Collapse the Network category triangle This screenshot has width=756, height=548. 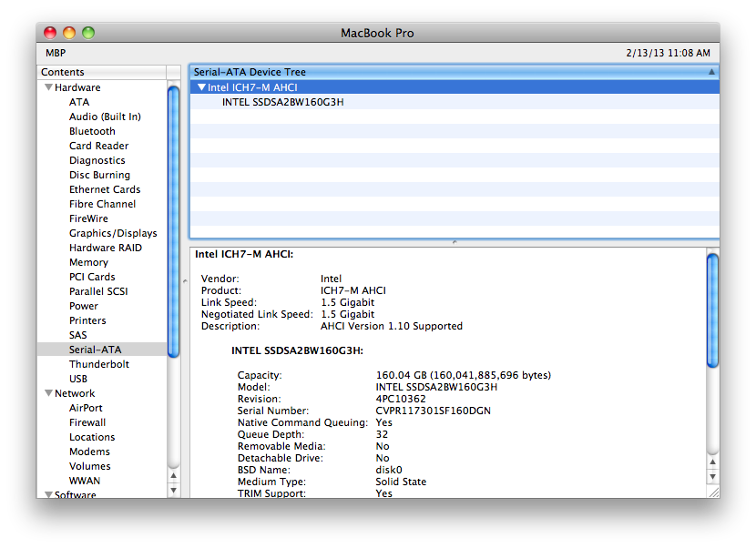[48, 393]
